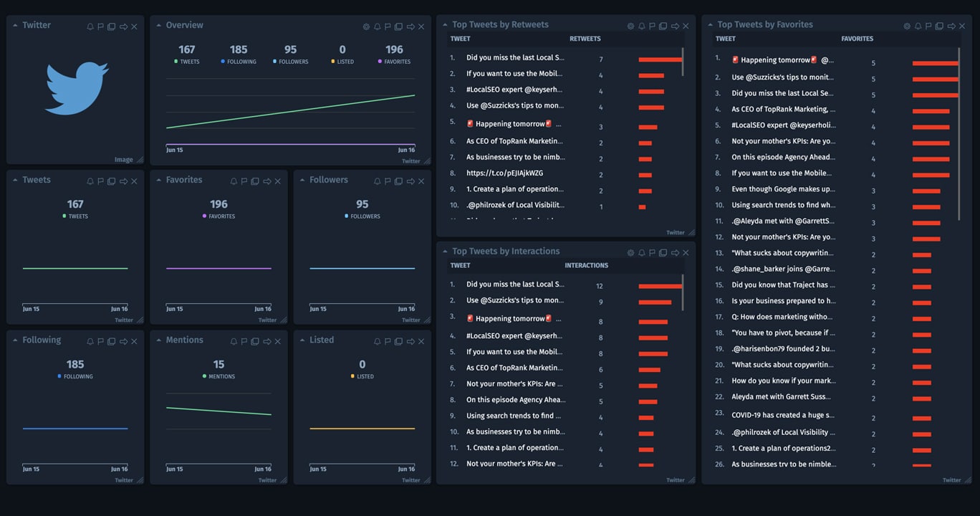Duplicate the Followers widget
This screenshot has height=516, width=980.
click(x=399, y=181)
